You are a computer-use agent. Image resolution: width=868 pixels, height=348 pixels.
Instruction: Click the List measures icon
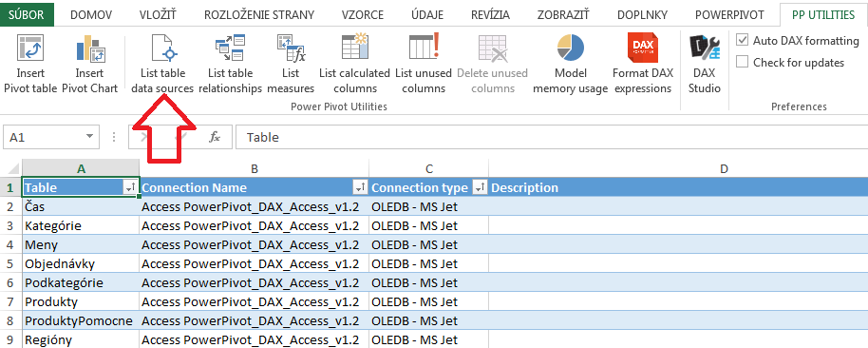tap(292, 48)
